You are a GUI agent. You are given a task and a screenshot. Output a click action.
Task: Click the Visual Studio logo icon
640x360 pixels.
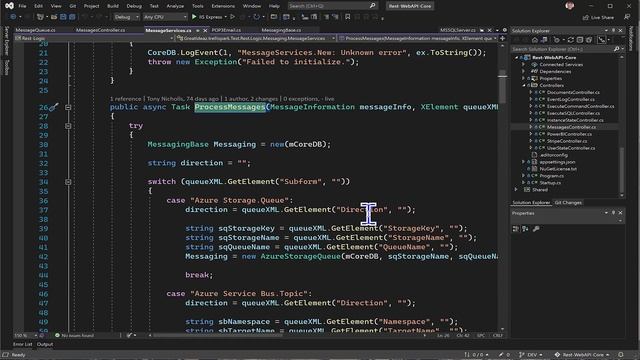click(9, 6)
